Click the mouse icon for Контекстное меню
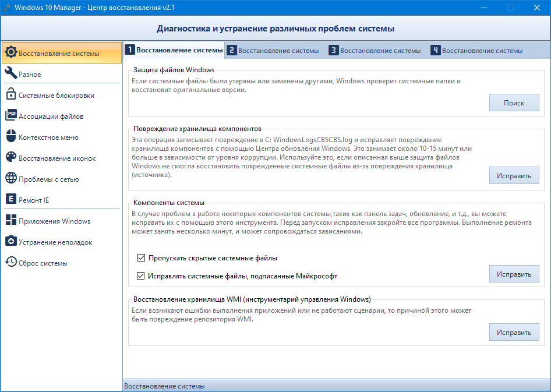The image size is (551, 392). (11, 136)
